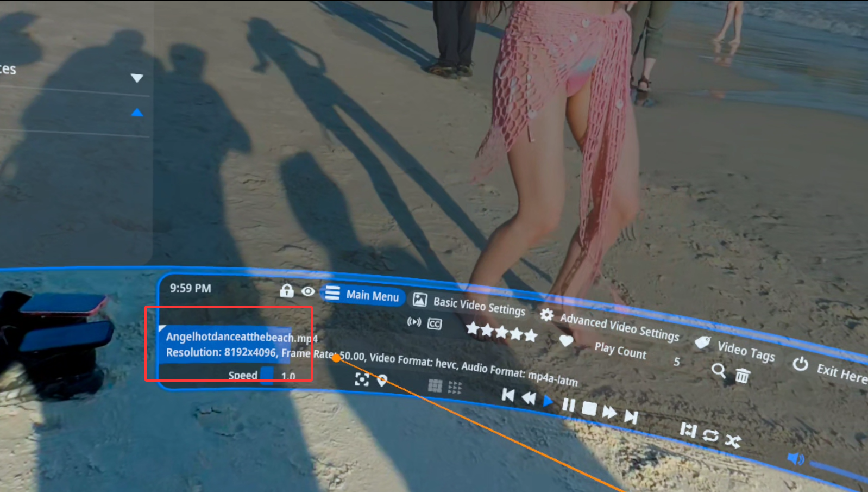Mute audio with blue speaker icon
The height and width of the screenshot is (492, 868).
click(796, 459)
